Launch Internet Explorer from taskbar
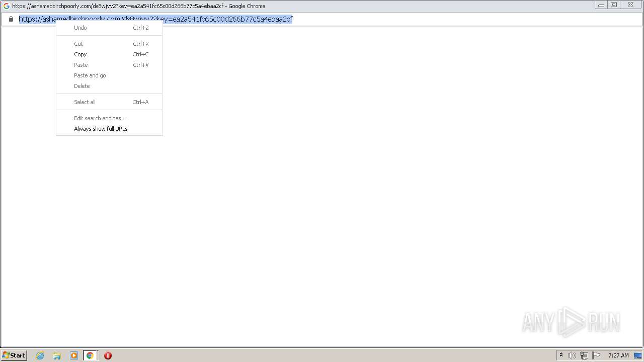This screenshot has width=644, height=362. point(40,355)
